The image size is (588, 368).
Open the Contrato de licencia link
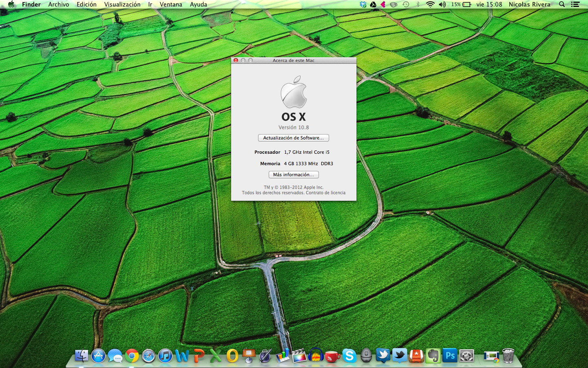[325, 193]
